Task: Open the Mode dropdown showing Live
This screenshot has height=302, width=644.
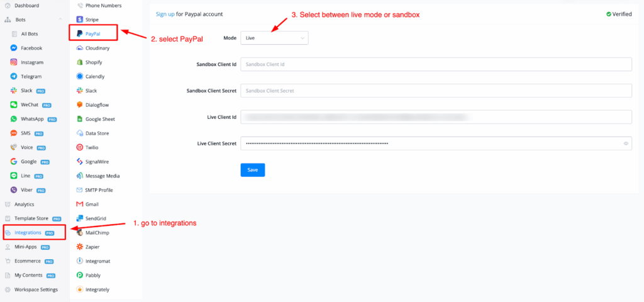Action: tap(274, 38)
